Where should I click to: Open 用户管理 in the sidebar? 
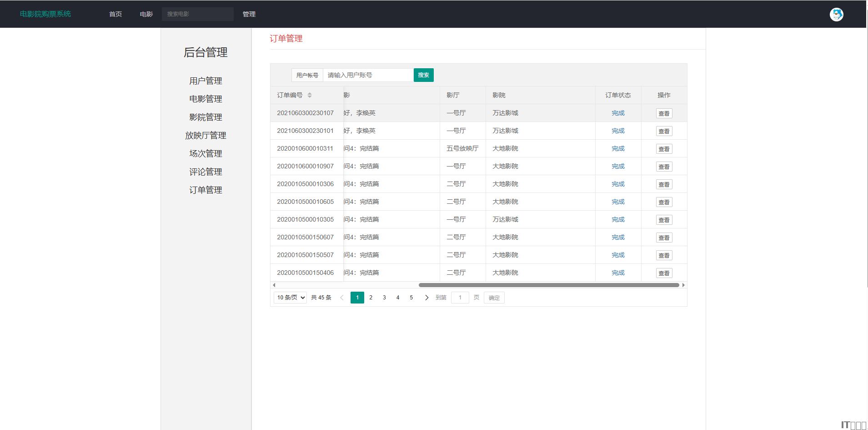click(206, 81)
